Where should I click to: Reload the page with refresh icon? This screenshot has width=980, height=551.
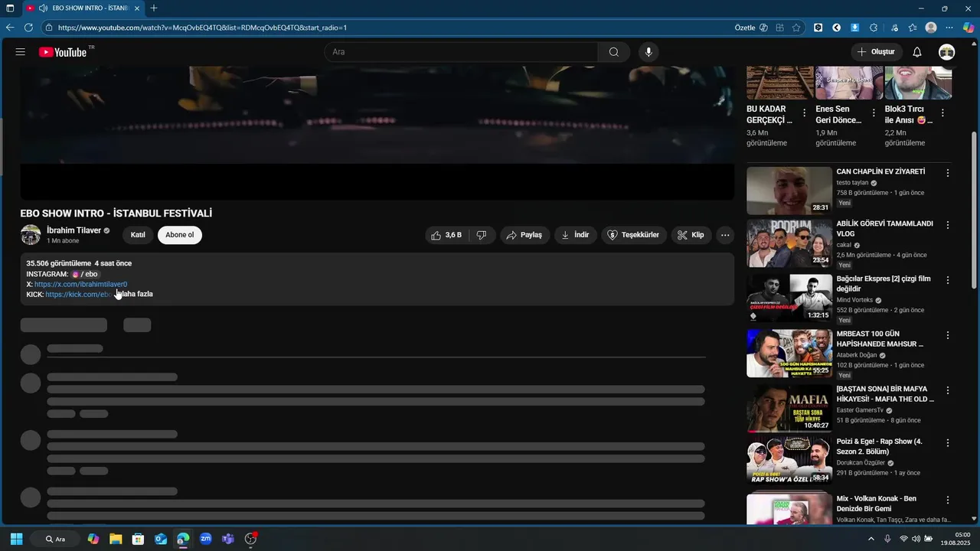click(x=28, y=28)
